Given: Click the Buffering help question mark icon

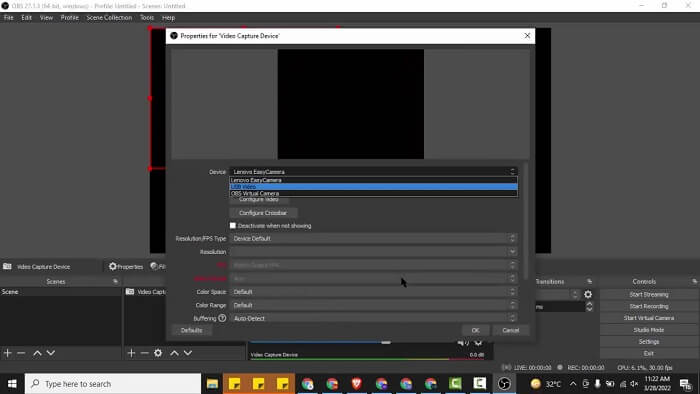Looking at the screenshot, I should [x=222, y=318].
